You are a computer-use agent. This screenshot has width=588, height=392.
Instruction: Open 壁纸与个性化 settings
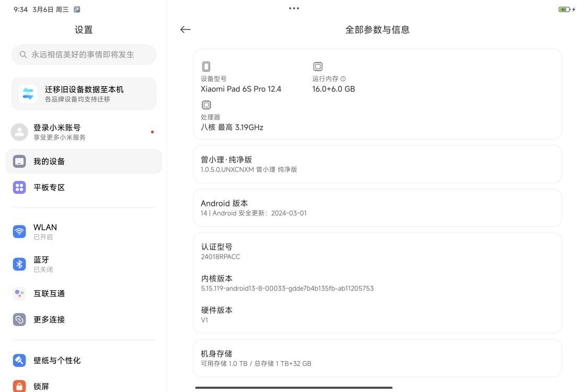click(84, 361)
